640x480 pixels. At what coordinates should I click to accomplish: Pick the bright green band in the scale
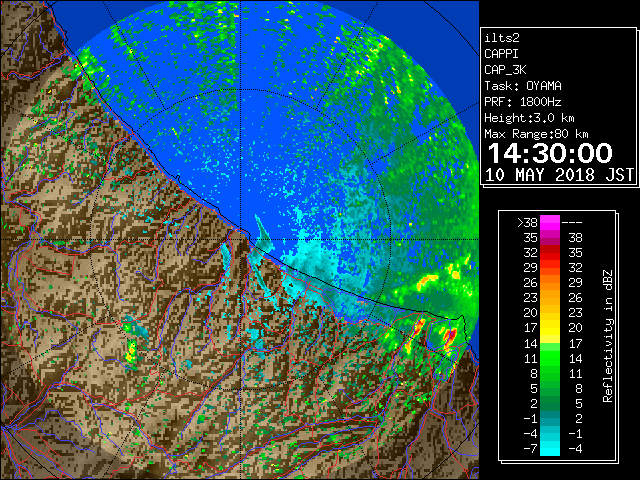pyautogui.click(x=550, y=358)
